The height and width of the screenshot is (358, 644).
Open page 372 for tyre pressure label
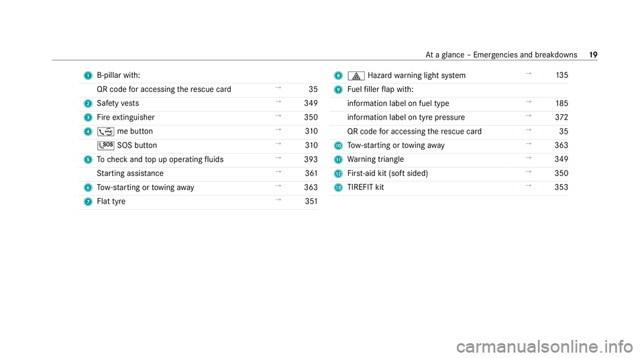tap(561, 117)
